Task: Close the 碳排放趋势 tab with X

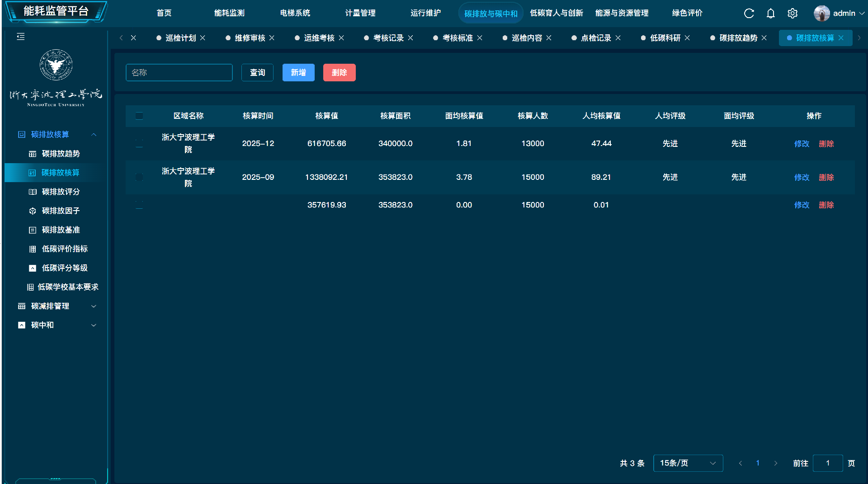Action: pos(764,38)
